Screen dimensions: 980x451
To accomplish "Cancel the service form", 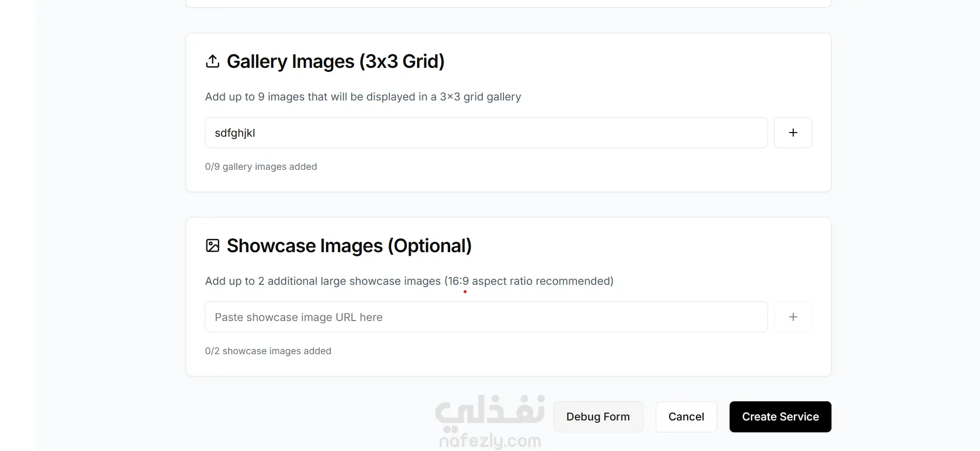I will 686,417.
